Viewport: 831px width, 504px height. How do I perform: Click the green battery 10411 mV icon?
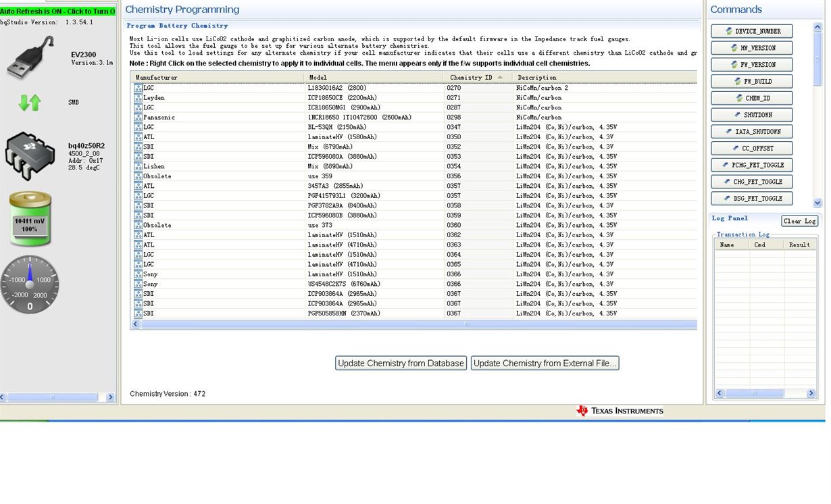pos(30,218)
